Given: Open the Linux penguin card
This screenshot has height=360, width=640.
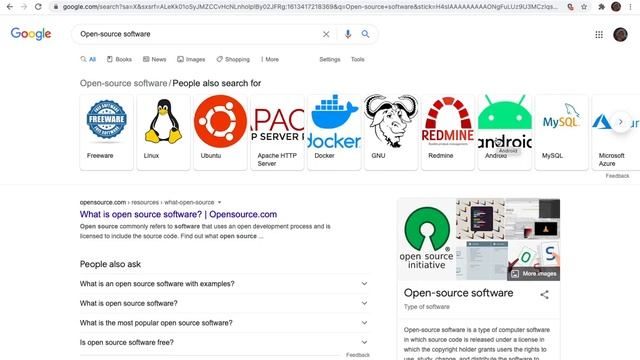Looking at the screenshot, I should tap(163, 132).
